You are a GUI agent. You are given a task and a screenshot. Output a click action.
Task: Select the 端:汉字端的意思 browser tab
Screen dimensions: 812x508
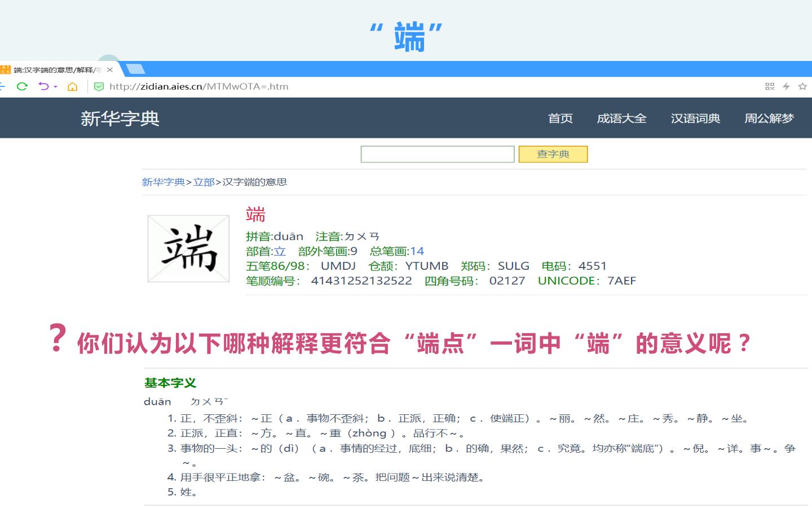(57, 70)
